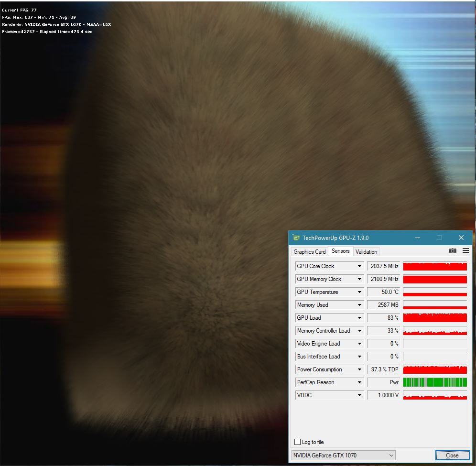Click the Current FPS: 77 overlay text
The height and width of the screenshot is (466, 476).
[x=19, y=10]
